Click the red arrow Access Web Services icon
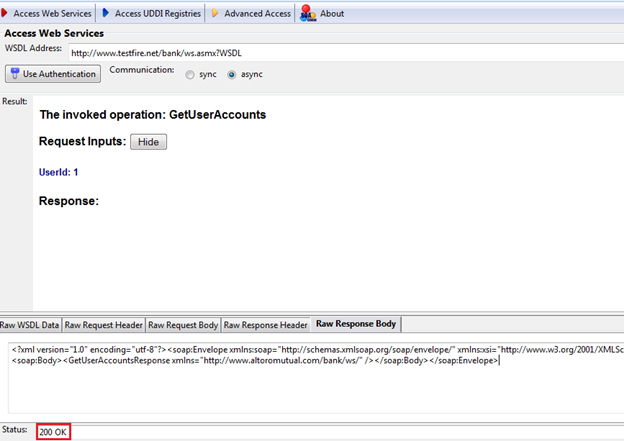This screenshot has height=441, width=624. point(7,14)
